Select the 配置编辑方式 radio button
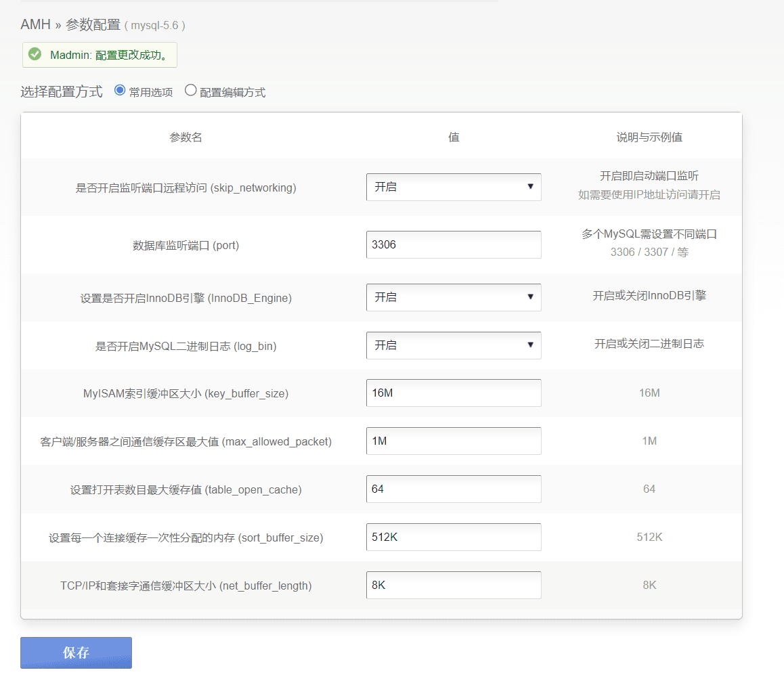Image resolution: width=784 pixels, height=683 pixels. pyautogui.click(x=190, y=90)
